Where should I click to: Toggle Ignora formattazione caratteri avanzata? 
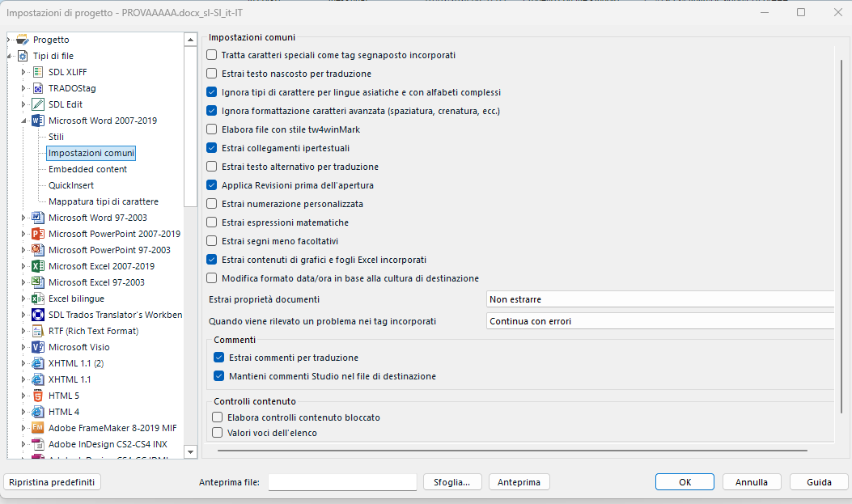212,111
